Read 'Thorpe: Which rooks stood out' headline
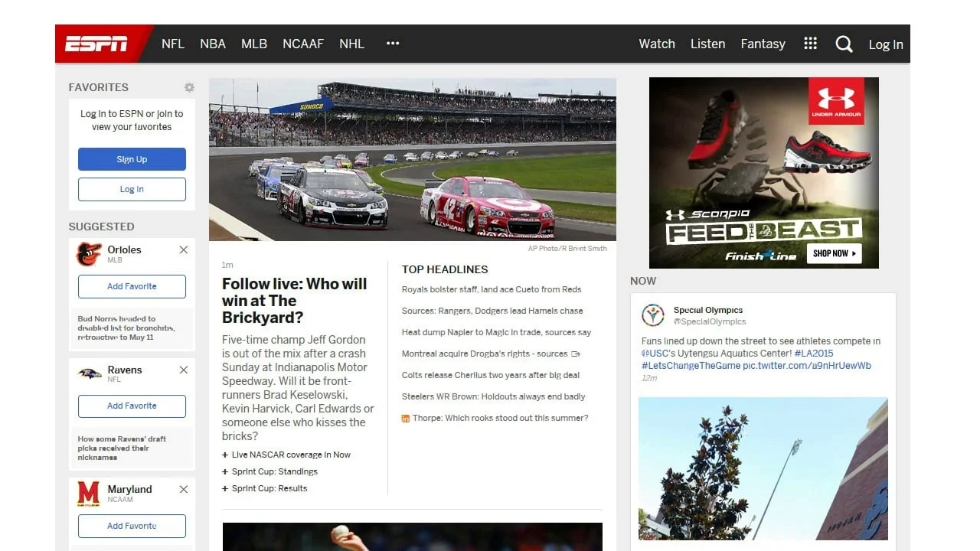980x551 pixels. pos(501,418)
